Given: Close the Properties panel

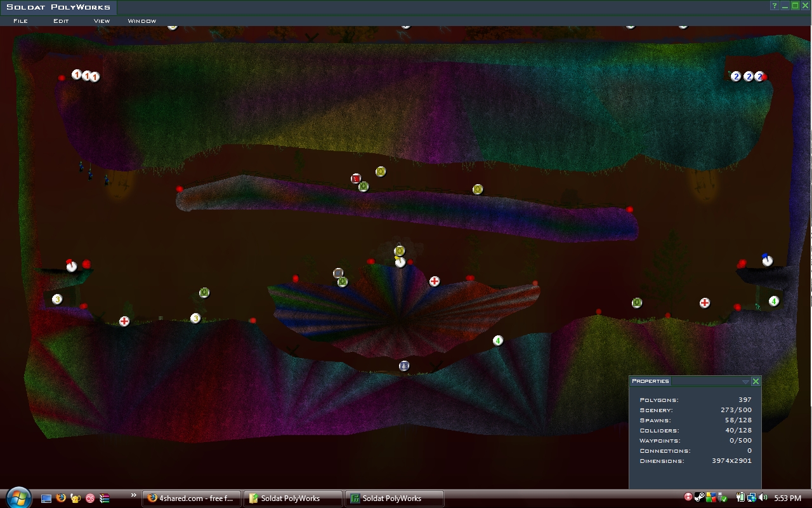Looking at the screenshot, I should (x=756, y=381).
